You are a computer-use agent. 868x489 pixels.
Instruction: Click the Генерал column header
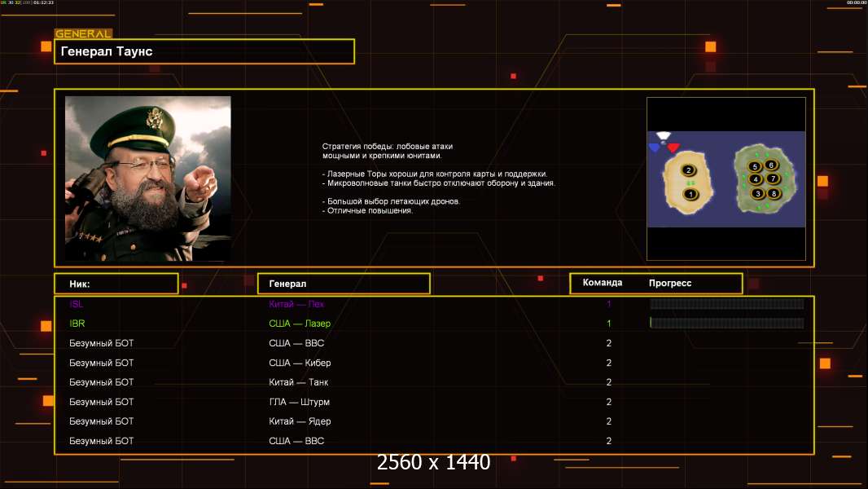tap(343, 284)
